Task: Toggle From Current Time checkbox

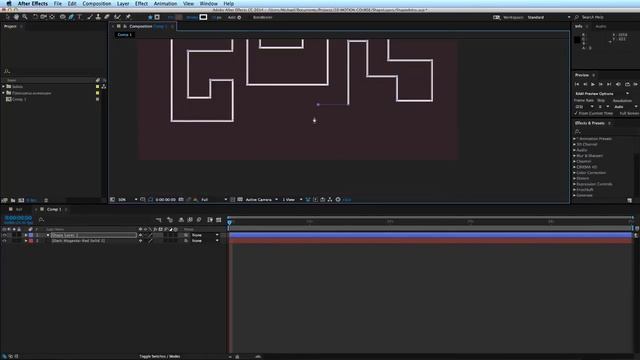Action: 576,113
